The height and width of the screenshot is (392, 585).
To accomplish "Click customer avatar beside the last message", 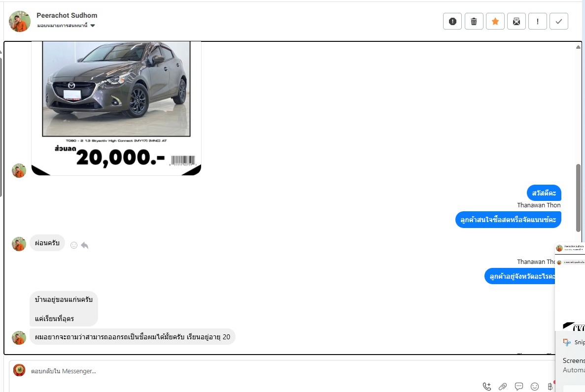I will 19,337.
